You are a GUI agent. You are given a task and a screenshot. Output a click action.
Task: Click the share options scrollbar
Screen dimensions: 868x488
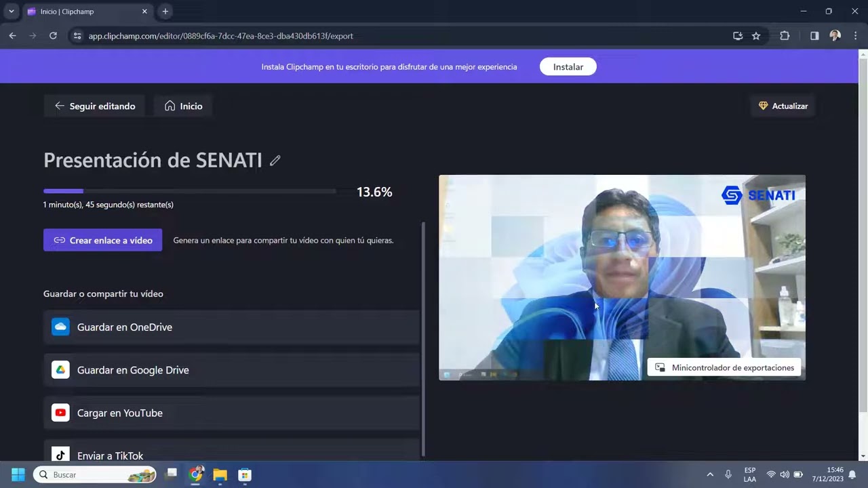[x=424, y=339]
